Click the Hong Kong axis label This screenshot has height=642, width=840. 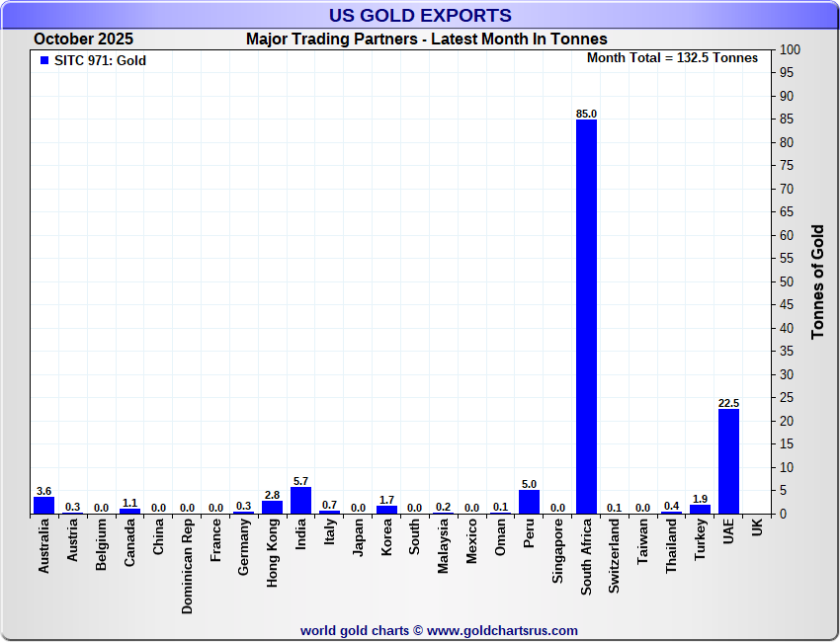click(x=272, y=552)
